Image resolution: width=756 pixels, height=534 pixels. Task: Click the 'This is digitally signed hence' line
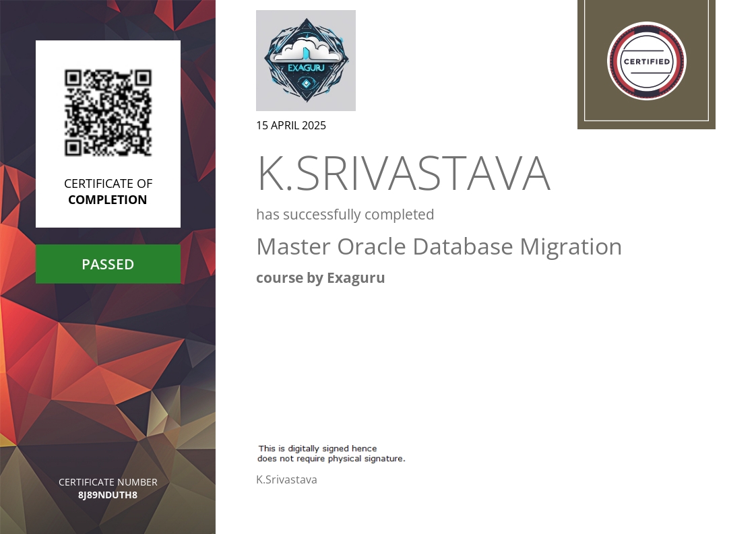pos(317,448)
